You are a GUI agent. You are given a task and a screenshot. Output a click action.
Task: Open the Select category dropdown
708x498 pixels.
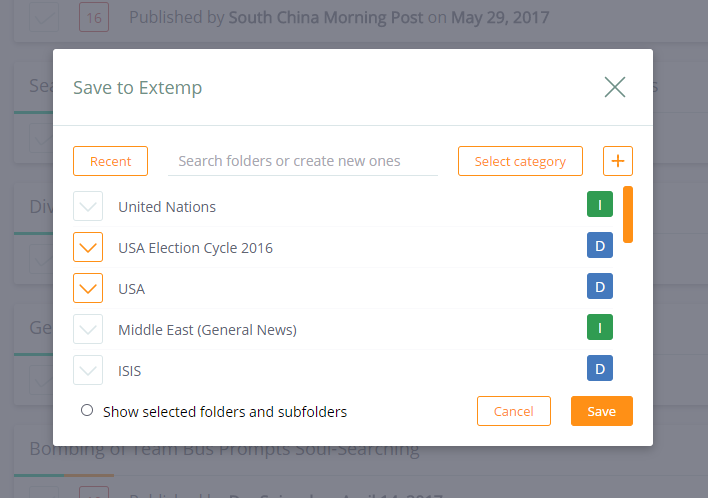tap(520, 161)
